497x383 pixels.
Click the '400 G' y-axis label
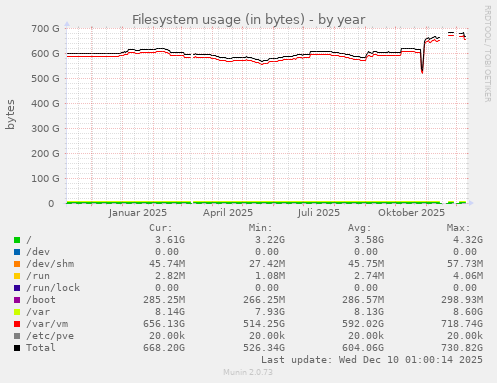point(45,104)
